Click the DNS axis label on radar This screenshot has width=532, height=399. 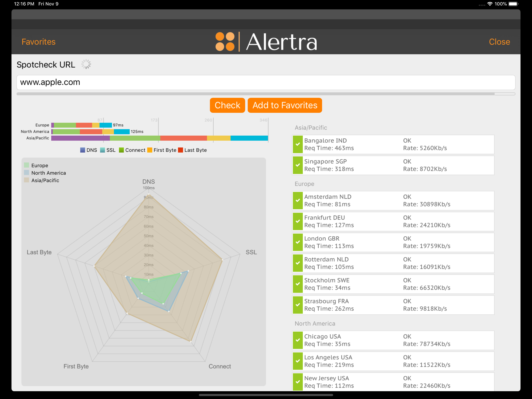(x=148, y=182)
